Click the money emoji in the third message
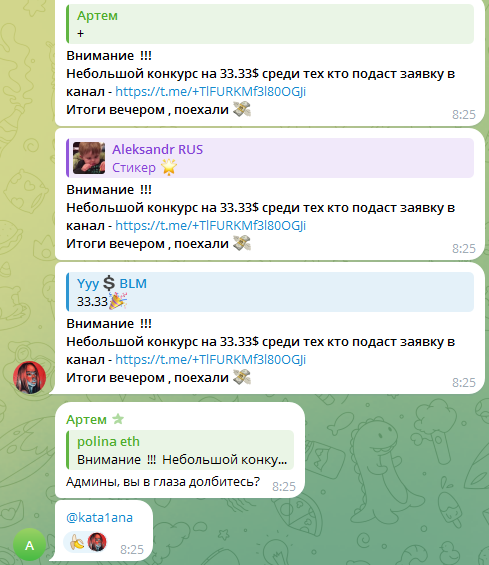 242,377
